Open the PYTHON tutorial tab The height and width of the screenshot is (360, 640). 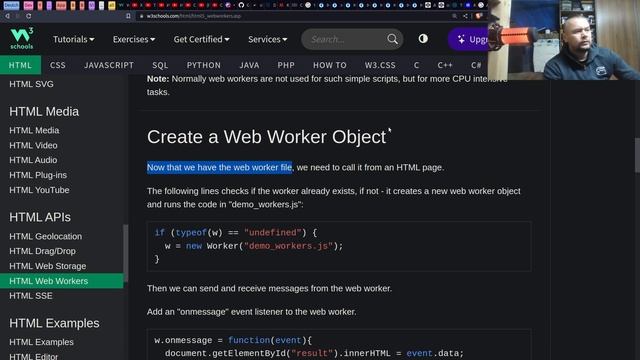tap(204, 65)
